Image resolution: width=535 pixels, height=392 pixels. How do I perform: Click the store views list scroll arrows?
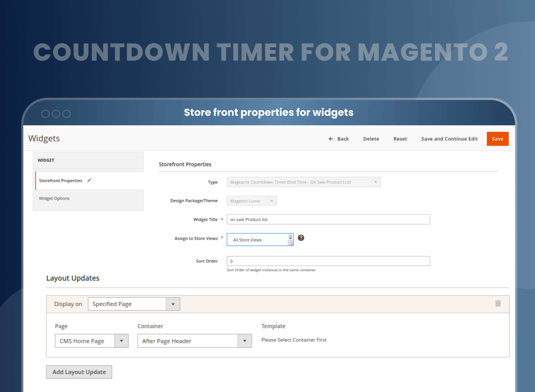290,237
